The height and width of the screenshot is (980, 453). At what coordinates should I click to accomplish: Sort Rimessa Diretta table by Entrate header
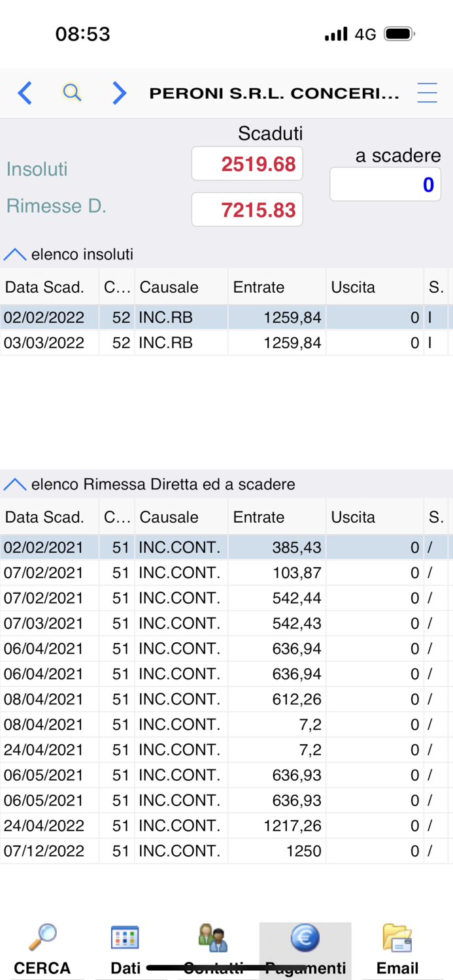(277, 517)
